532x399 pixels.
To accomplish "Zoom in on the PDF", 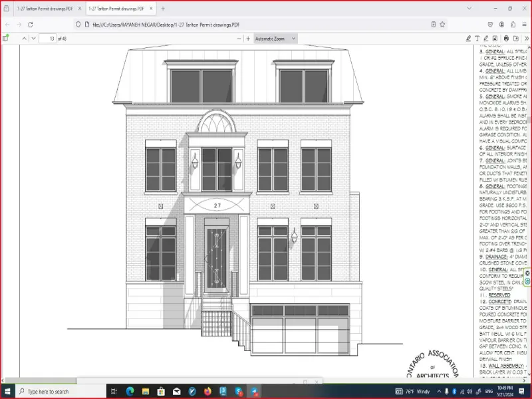I will coord(248,39).
